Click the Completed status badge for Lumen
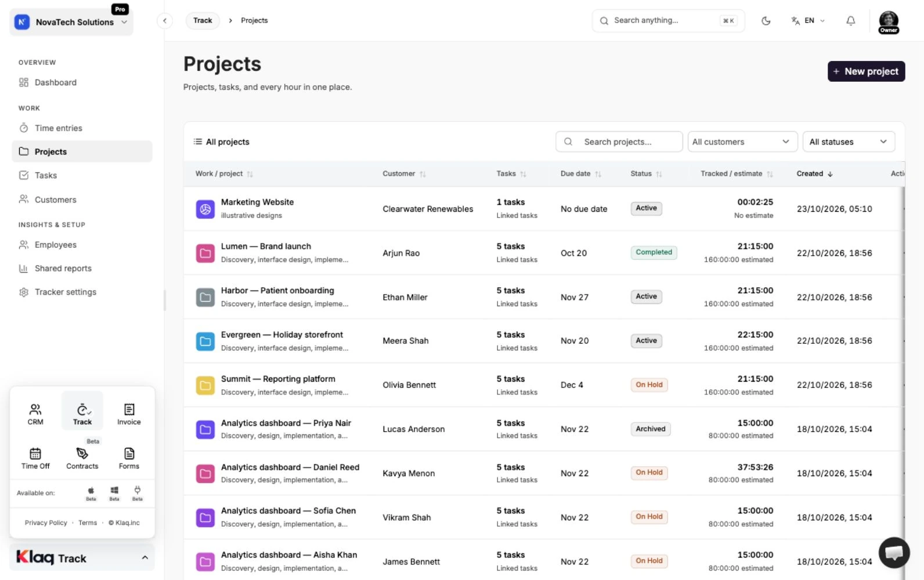This screenshot has height=580, width=924. 654,253
